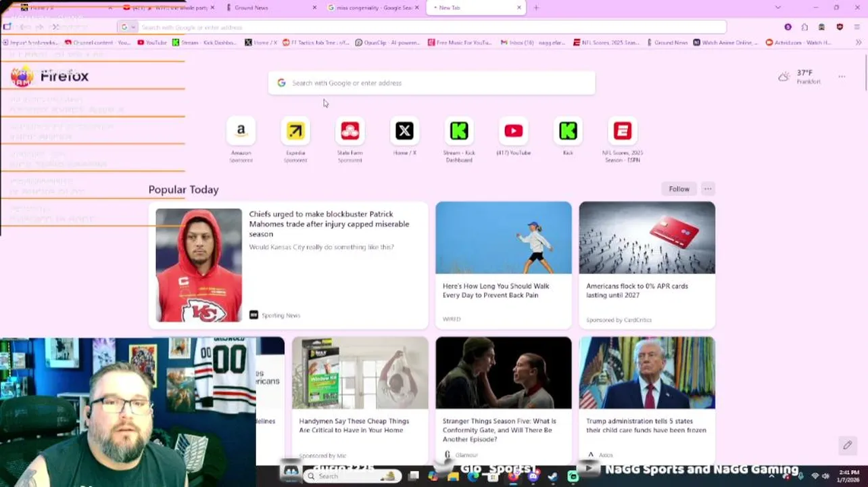Viewport: 868px width, 487px height.
Task: Click the Firefox icon in the taskbar
Action: [x=513, y=476]
